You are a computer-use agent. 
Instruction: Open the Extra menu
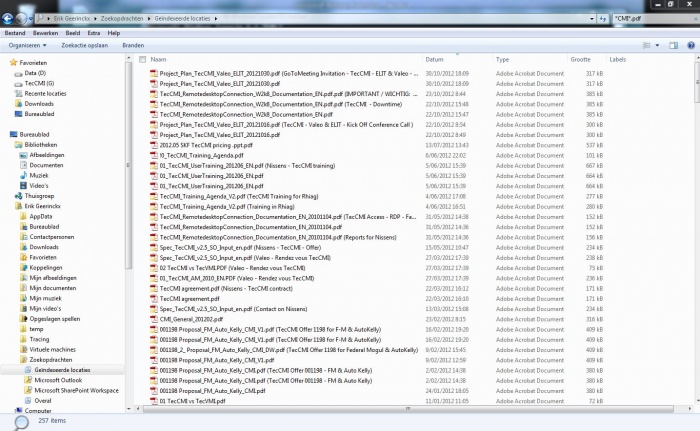[94, 33]
